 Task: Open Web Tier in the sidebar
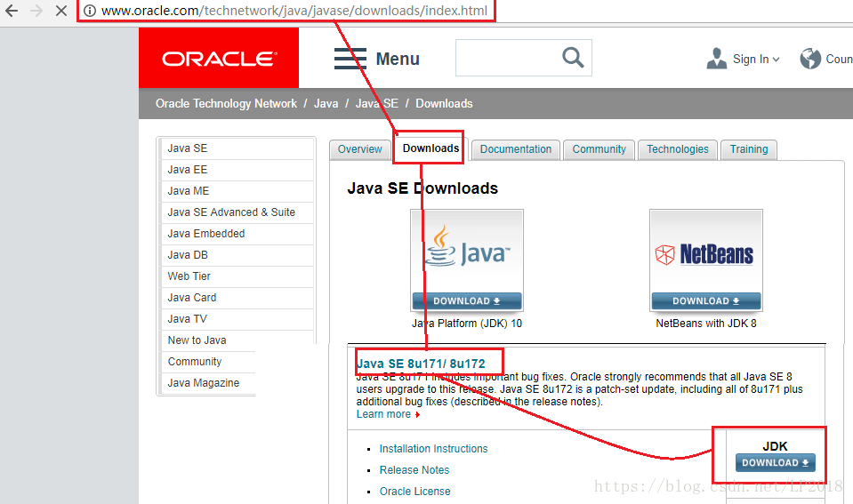click(237, 276)
